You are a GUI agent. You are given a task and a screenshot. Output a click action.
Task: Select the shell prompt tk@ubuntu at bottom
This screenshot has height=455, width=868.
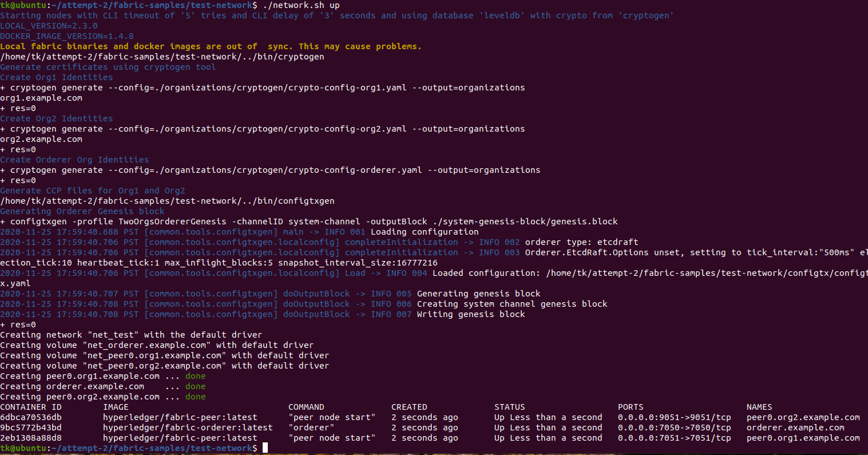click(21, 448)
